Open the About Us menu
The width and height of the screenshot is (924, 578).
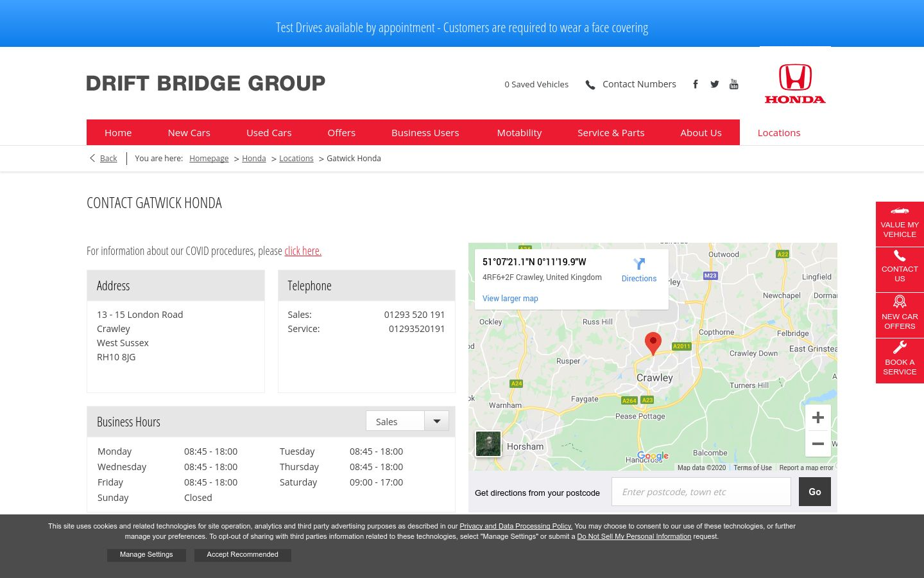point(701,132)
